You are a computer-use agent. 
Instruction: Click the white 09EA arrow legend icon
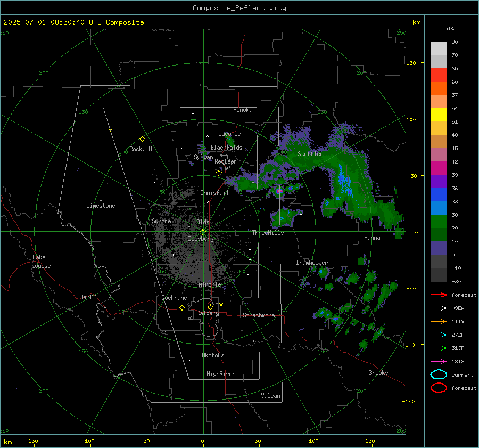pos(439,308)
